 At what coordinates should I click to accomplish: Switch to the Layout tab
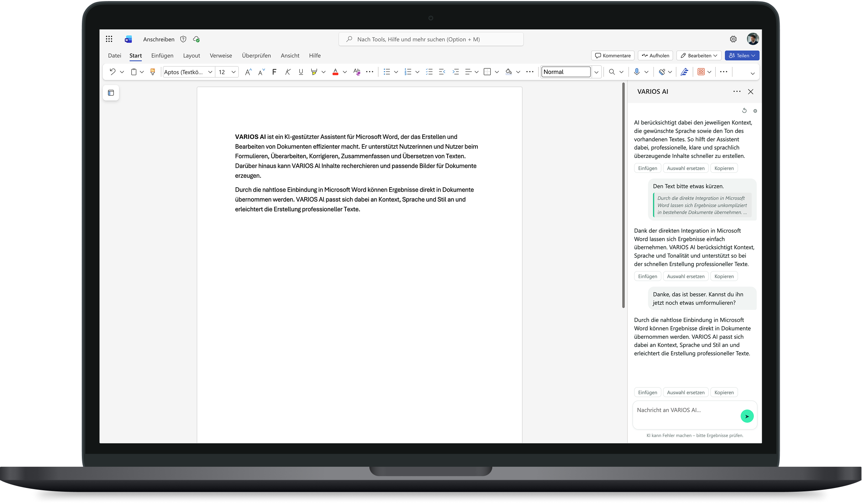pyautogui.click(x=191, y=55)
